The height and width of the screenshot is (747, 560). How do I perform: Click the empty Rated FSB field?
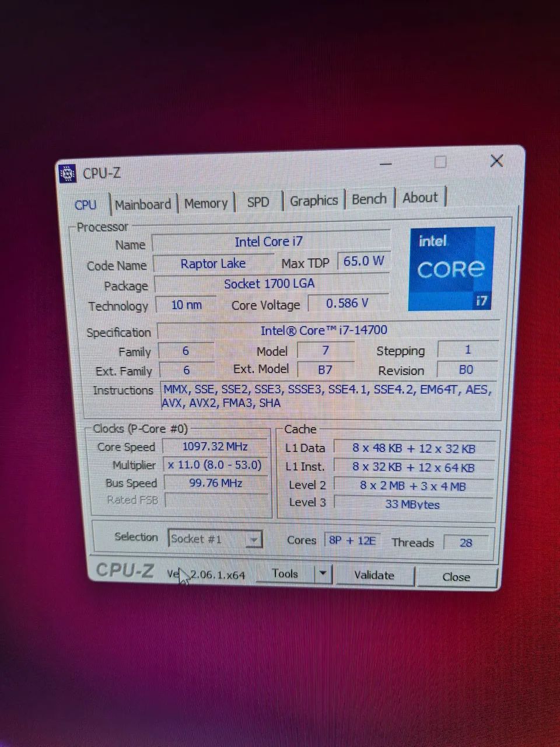216,500
